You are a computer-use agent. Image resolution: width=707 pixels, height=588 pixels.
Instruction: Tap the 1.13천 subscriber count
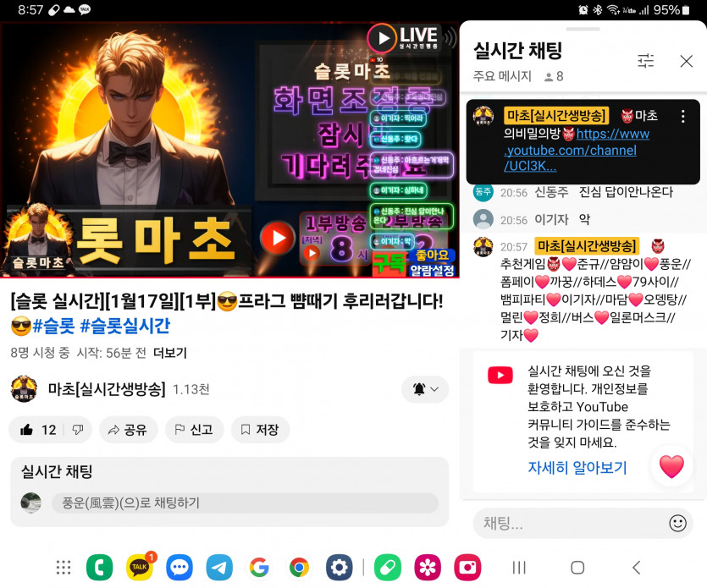[191, 389]
